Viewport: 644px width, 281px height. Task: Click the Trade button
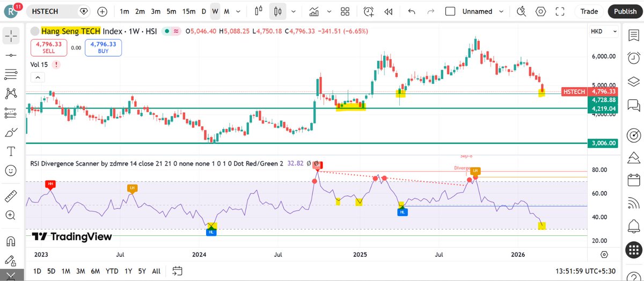pyautogui.click(x=589, y=11)
